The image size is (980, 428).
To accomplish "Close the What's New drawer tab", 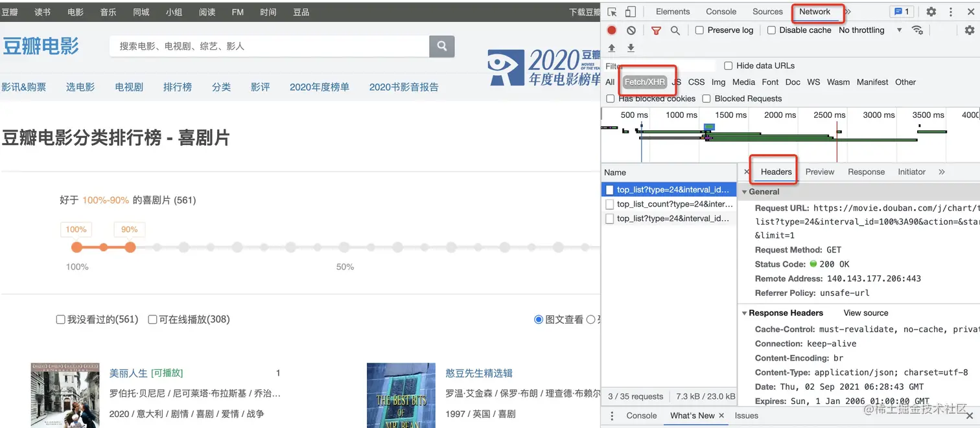I will pyautogui.click(x=721, y=416).
